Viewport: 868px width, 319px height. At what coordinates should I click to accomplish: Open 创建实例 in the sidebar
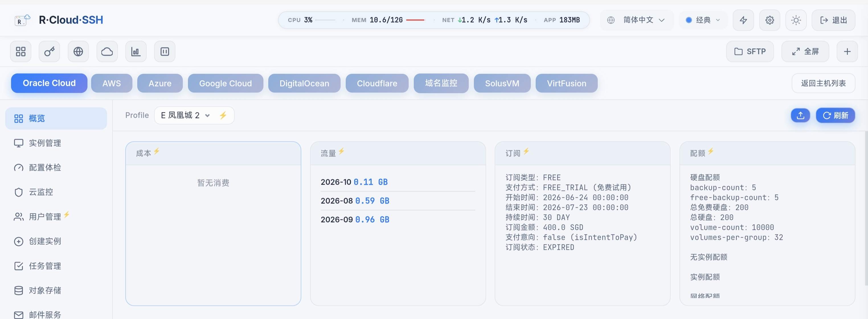click(56, 242)
